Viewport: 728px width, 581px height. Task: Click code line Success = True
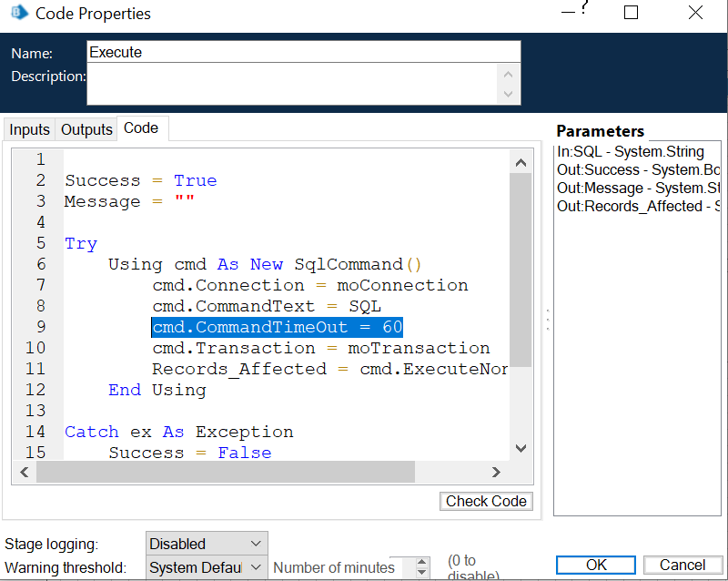(141, 180)
